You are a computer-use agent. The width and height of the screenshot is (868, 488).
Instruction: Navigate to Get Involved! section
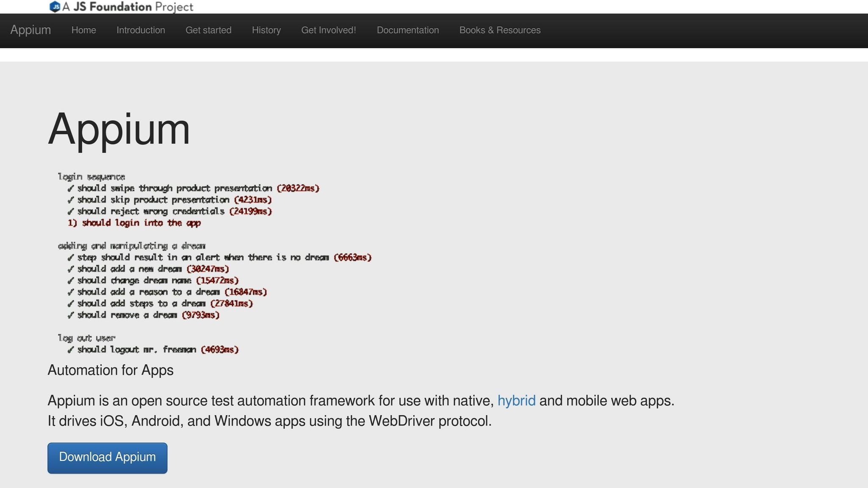point(328,30)
